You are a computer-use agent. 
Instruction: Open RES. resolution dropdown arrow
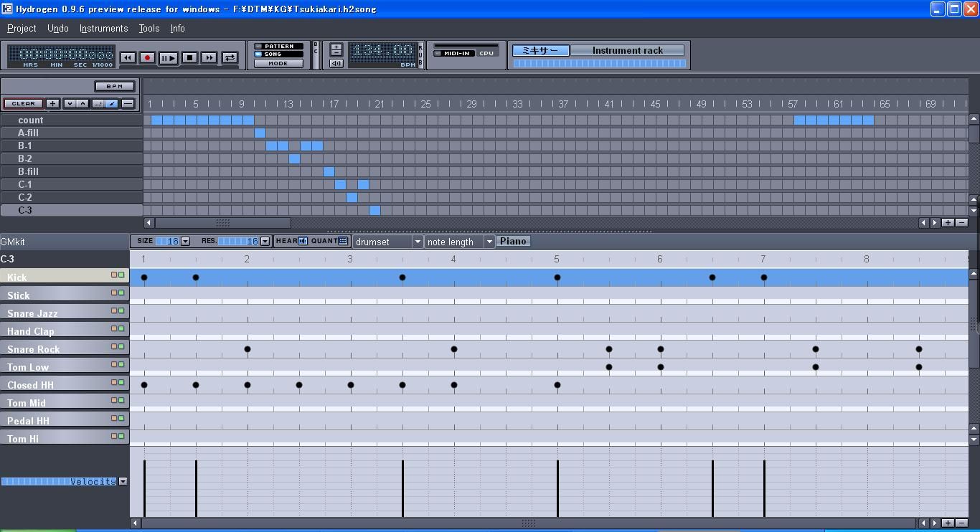265,241
